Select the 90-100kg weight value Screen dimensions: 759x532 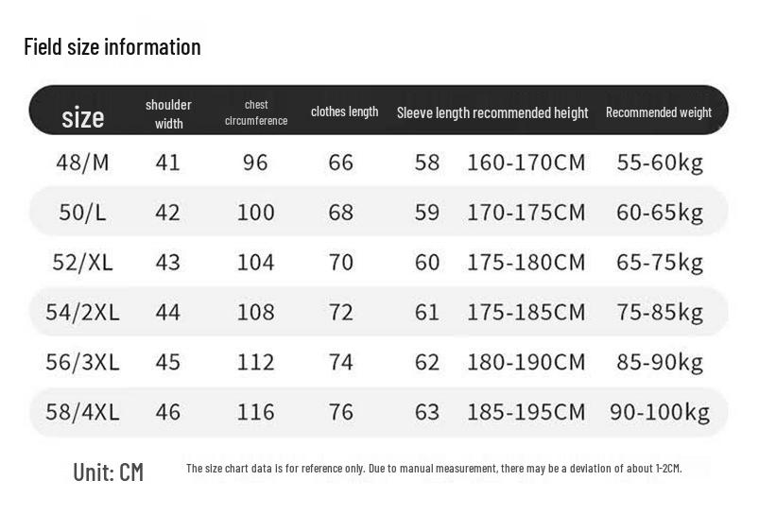point(660,412)
